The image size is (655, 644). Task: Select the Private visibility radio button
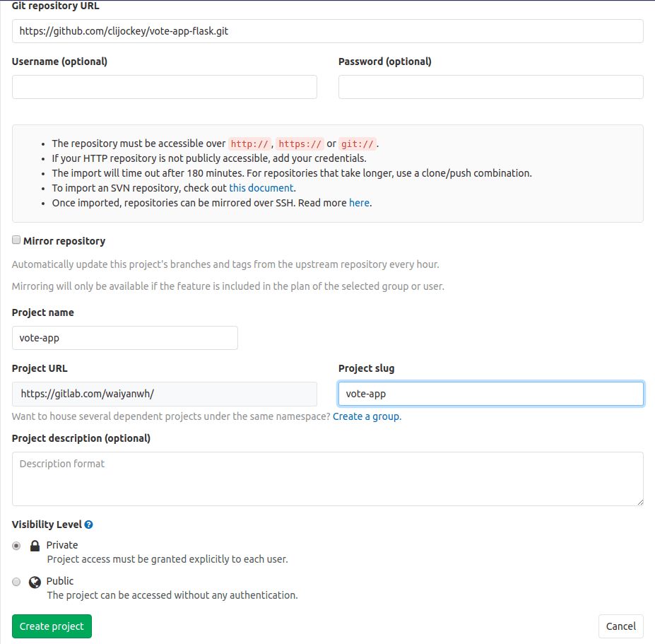[x=16, y=545]
